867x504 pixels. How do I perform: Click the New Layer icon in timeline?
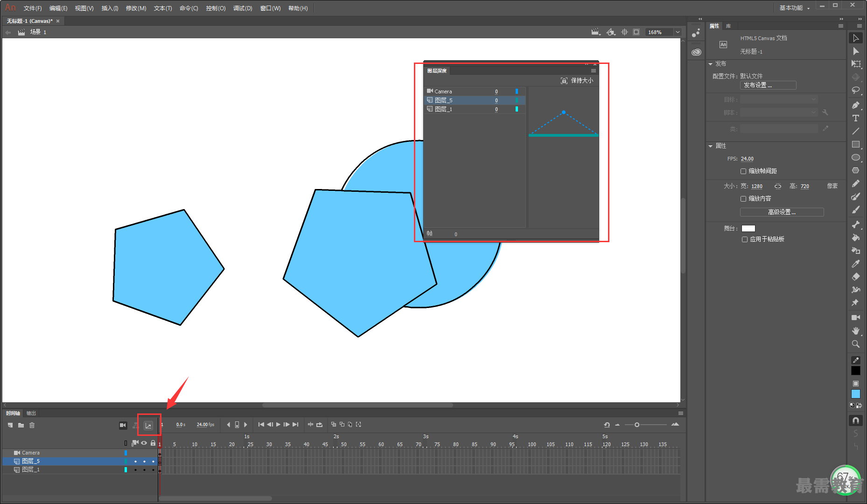pyautogui.click(x=10, y=425)
